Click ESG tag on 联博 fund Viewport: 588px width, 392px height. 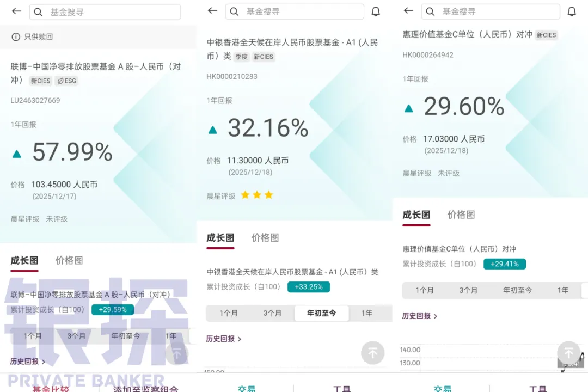coord(67,81)
